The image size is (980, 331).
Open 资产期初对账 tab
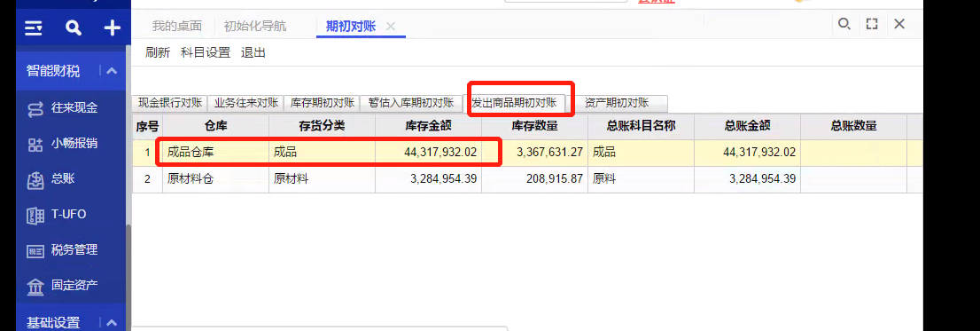617,103
